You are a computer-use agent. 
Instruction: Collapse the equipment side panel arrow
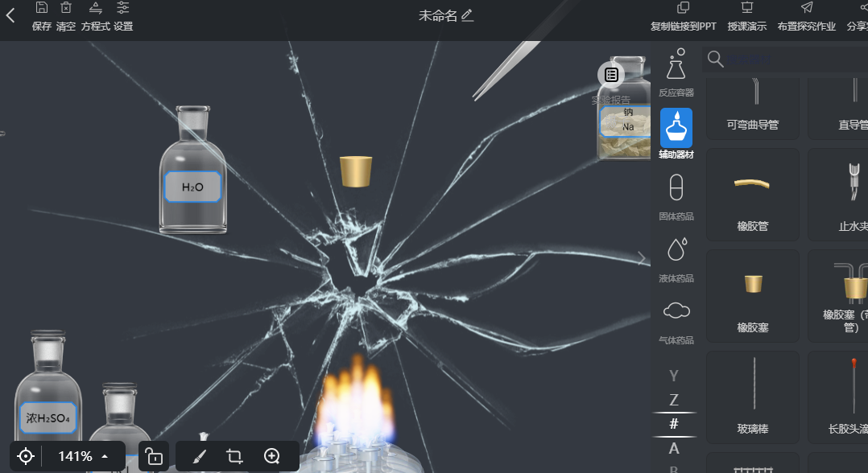(642, 258)
